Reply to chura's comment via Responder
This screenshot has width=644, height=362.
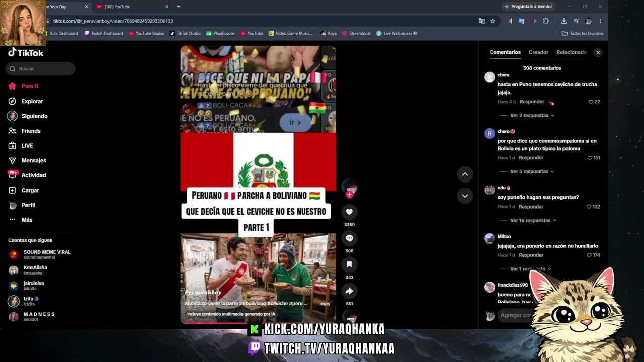point(532,102)
